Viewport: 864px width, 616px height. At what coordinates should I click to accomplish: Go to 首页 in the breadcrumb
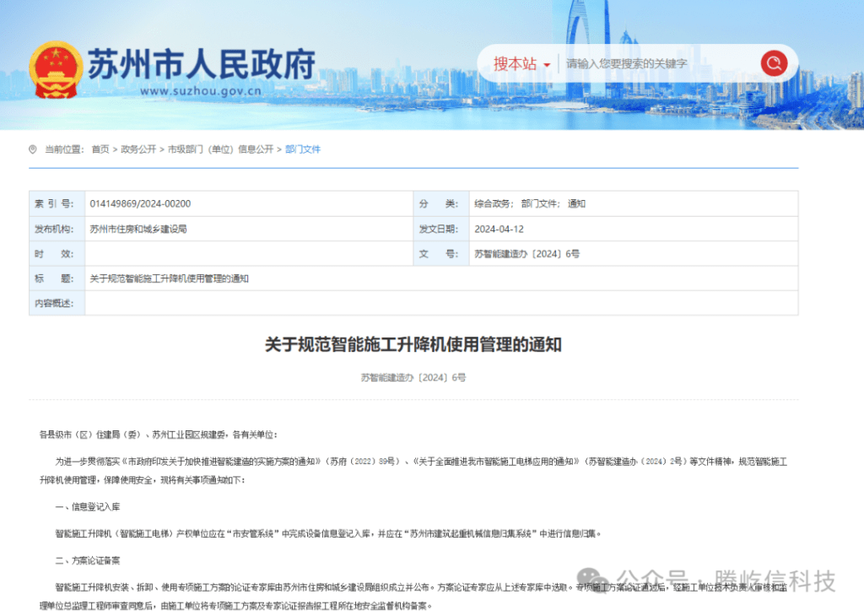click(100, 149)
